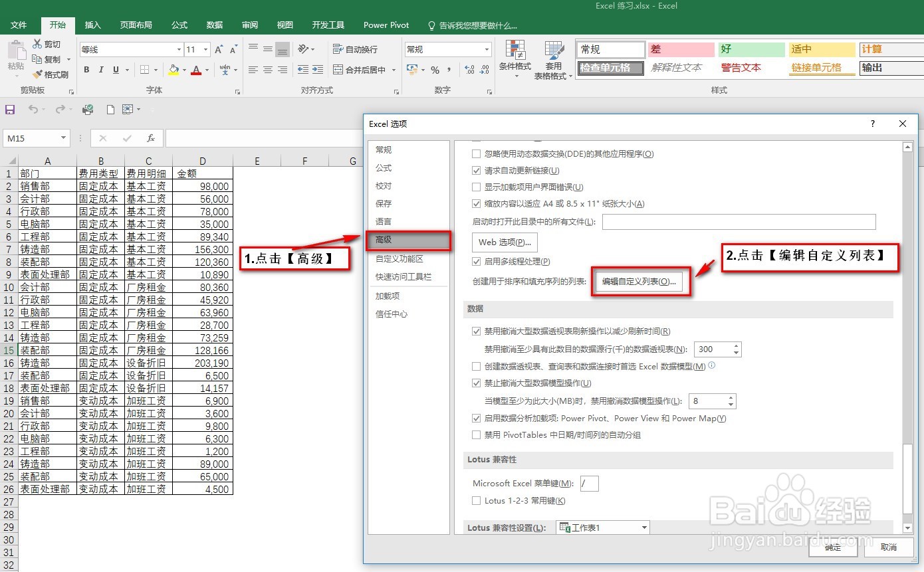This screenshot has height=572, width=924.
Task: Click the phonetic guide wén icon
Action: [225, 70]
